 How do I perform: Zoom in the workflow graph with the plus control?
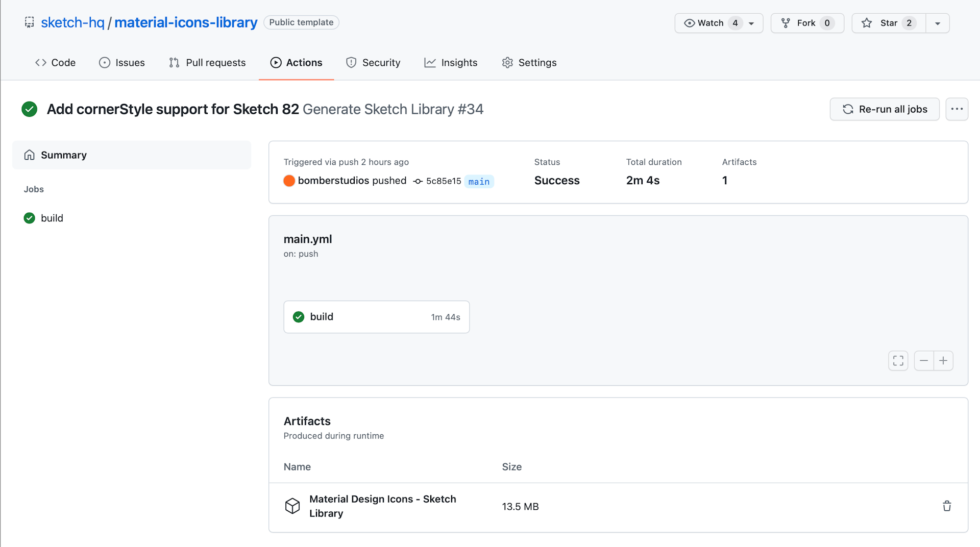944,360
